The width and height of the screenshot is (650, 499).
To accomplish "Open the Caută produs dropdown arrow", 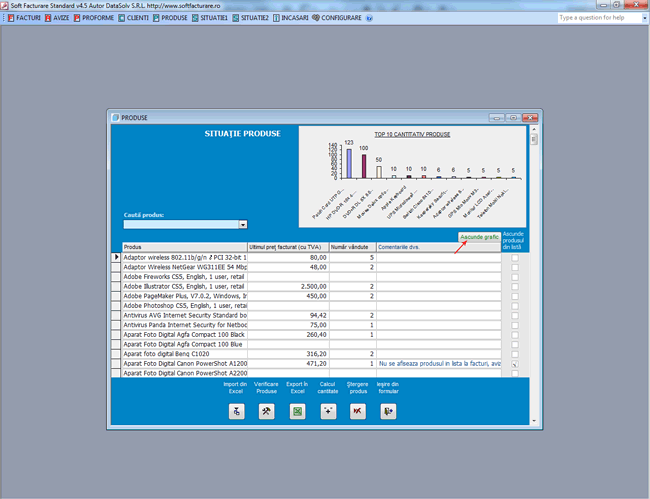I will [x=243, y=225].
